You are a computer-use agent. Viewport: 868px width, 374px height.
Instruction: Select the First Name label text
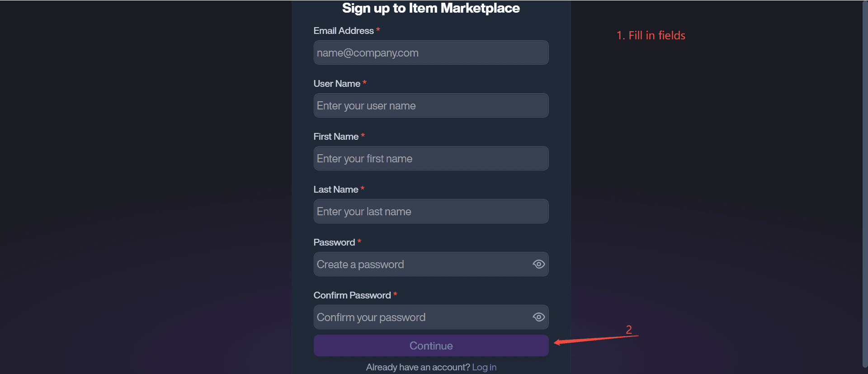(x=336, y=137)
